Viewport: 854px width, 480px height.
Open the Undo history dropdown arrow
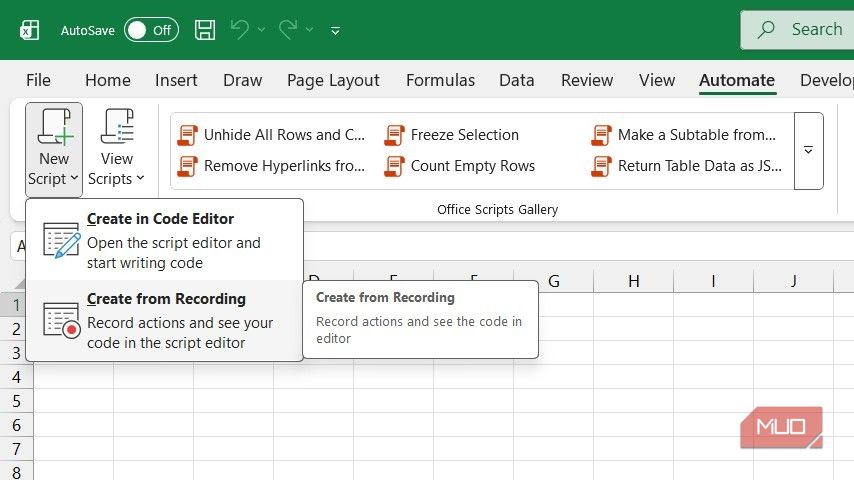tap(261, 29)
